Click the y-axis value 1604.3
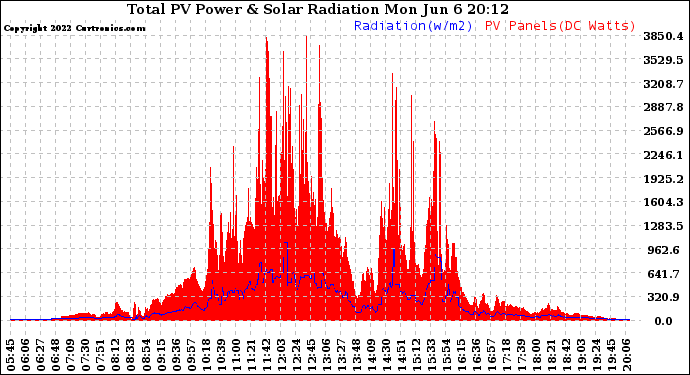 point(663,202)
